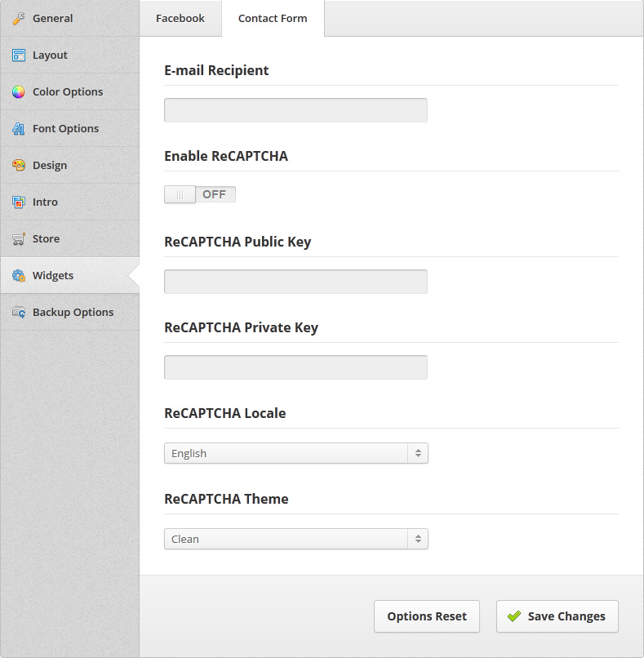Viewport: 644px width, 658px height.
Task: Click the wrench icon beside General
Action: coord(19,19)
